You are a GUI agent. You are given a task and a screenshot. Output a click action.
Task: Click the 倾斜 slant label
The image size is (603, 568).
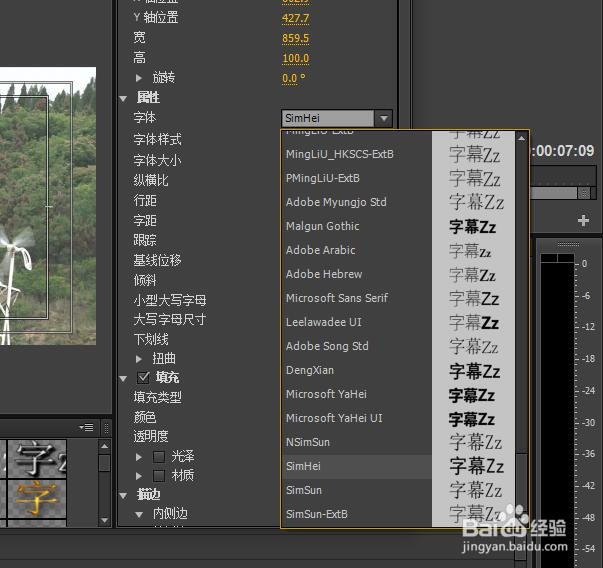145,280
